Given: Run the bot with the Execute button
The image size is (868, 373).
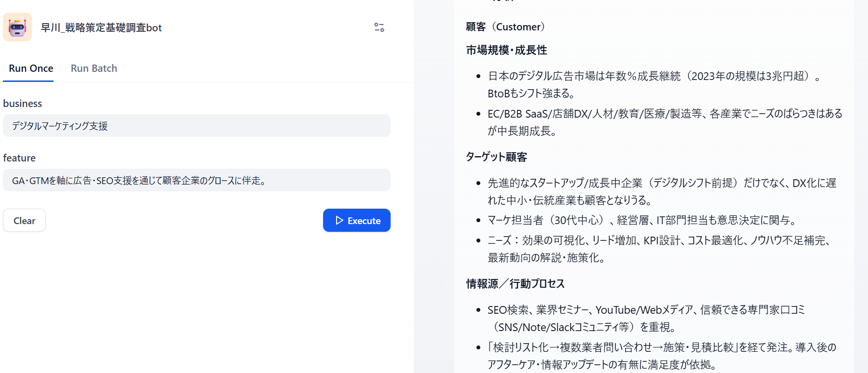Looking at the screenshot, I should 357,220.
